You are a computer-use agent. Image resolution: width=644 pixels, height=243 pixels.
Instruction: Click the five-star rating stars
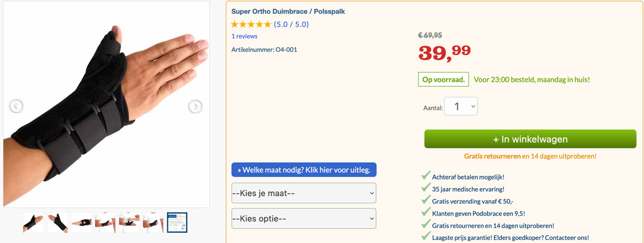point(251,24)
